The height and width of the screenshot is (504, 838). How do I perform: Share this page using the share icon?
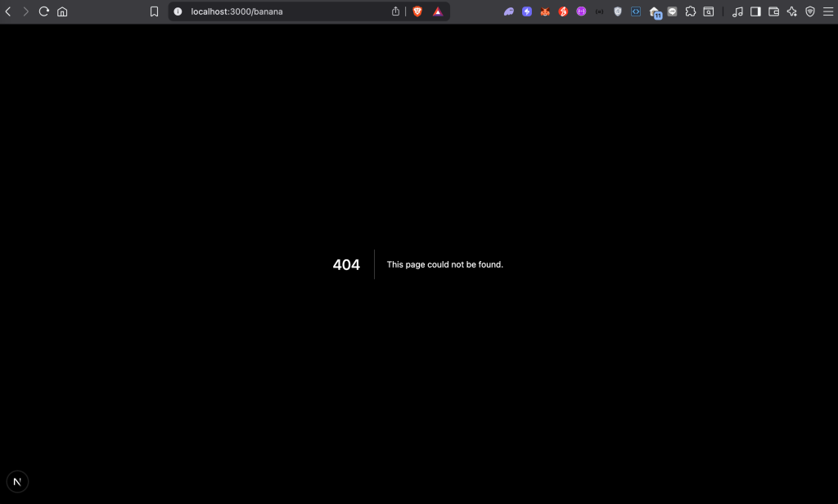[395, 11]
